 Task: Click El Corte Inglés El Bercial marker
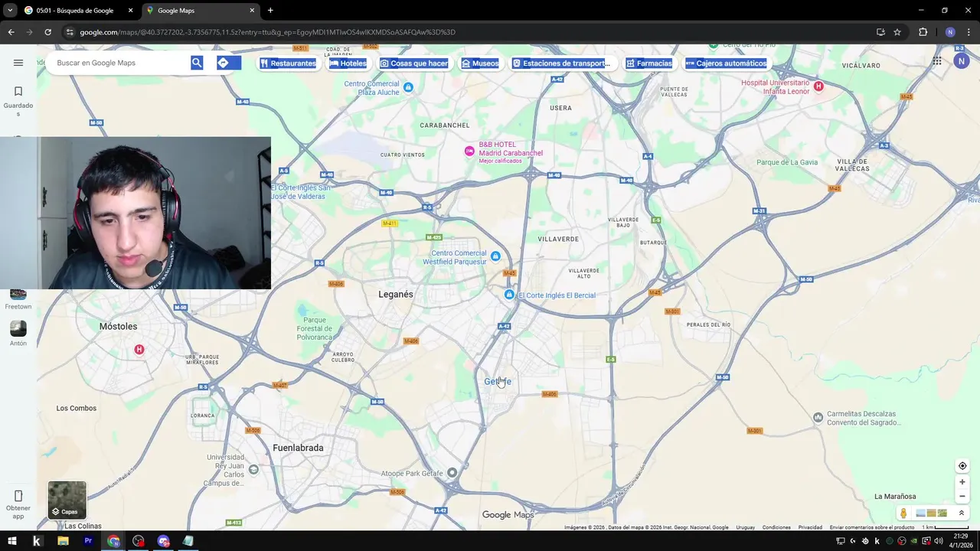pyautogui.click(x=509, y=295)
